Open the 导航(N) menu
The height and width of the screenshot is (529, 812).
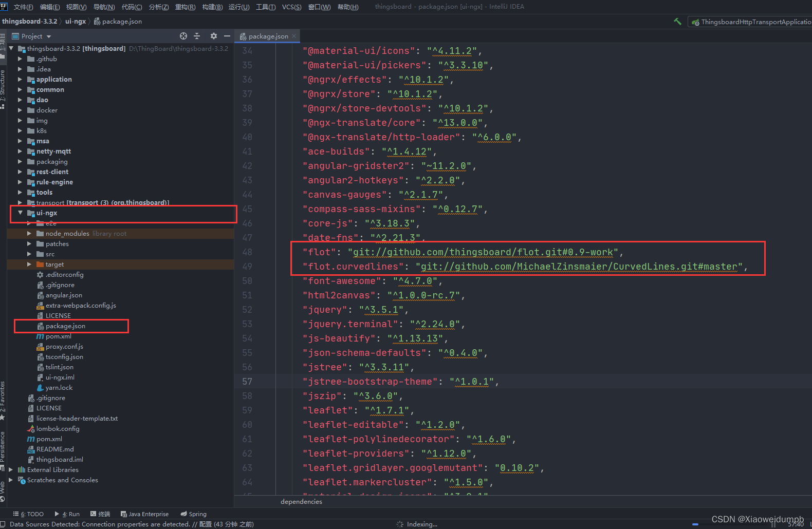point(104,7)
